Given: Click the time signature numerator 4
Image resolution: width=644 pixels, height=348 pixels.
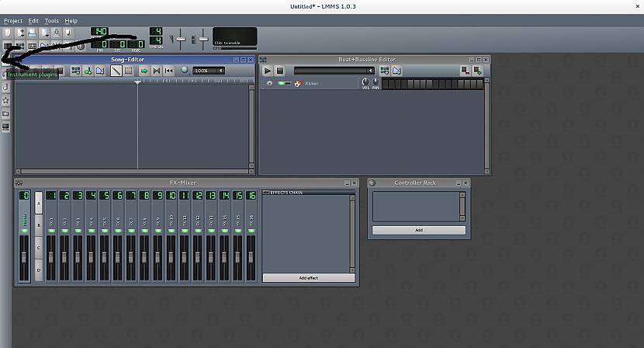Looking at the screenshot, I should pyautogui.click(x=156, y=31).
